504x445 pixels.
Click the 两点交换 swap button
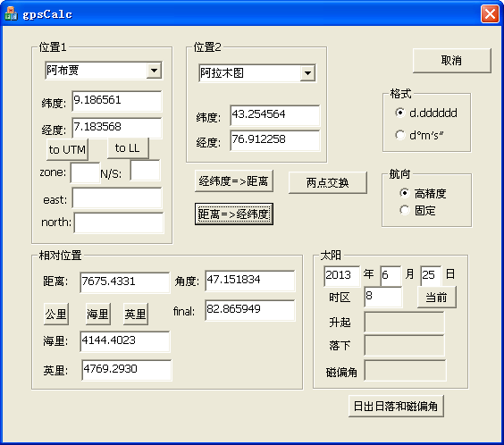pyautogui.click(x=328, y=182)
